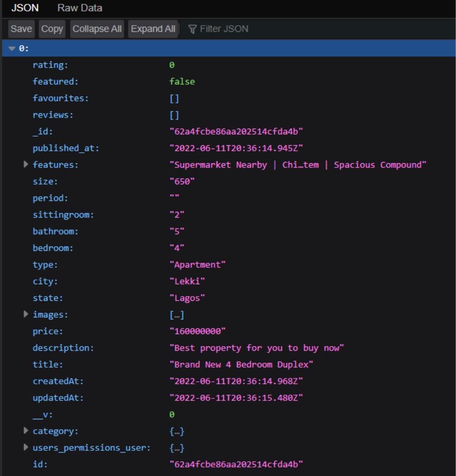Select the size value "650"

pos(182,181)
